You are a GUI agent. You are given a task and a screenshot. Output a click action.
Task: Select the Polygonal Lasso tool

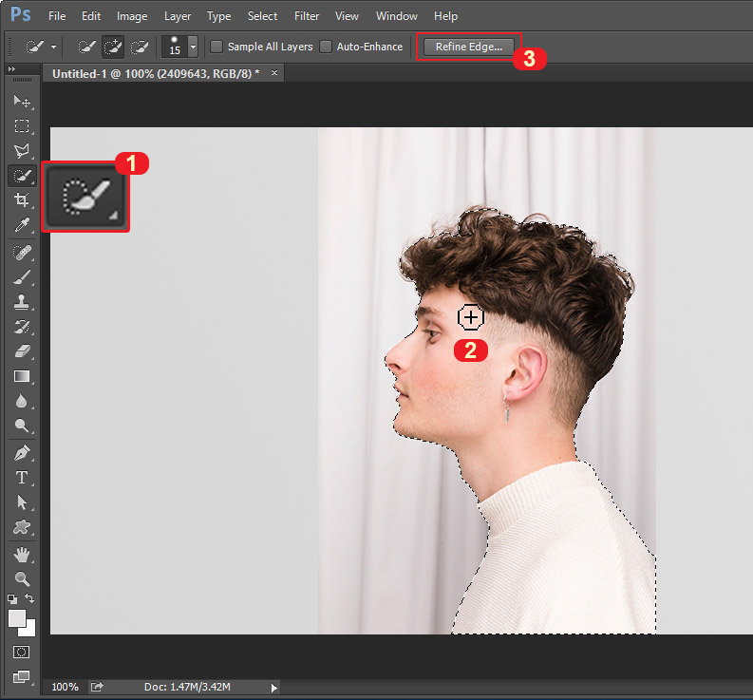[x=22, y=151]
